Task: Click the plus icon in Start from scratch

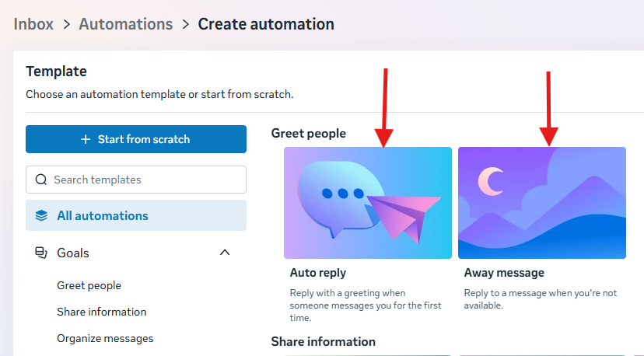Action: click(x=86, y=139)
